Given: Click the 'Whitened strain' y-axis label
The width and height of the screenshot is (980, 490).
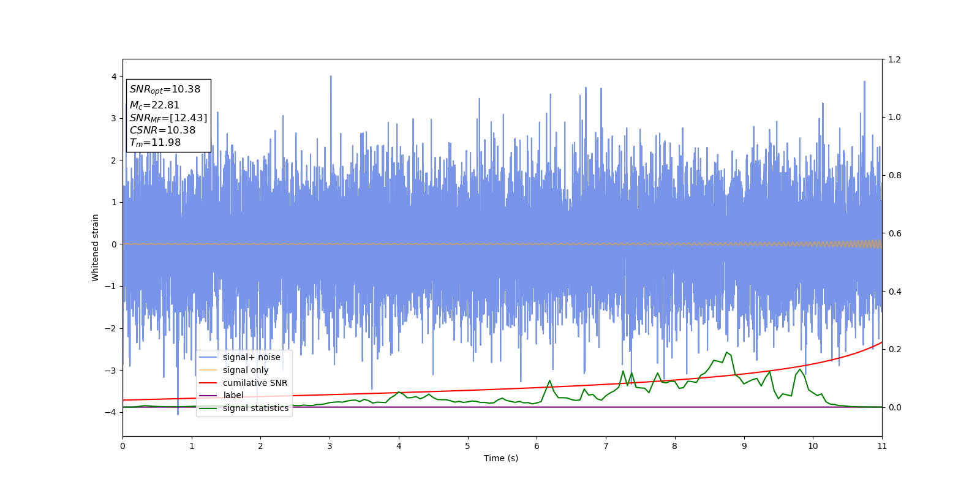Looking at the screenshot, I should pyautogui.click(x=96, y=247).
